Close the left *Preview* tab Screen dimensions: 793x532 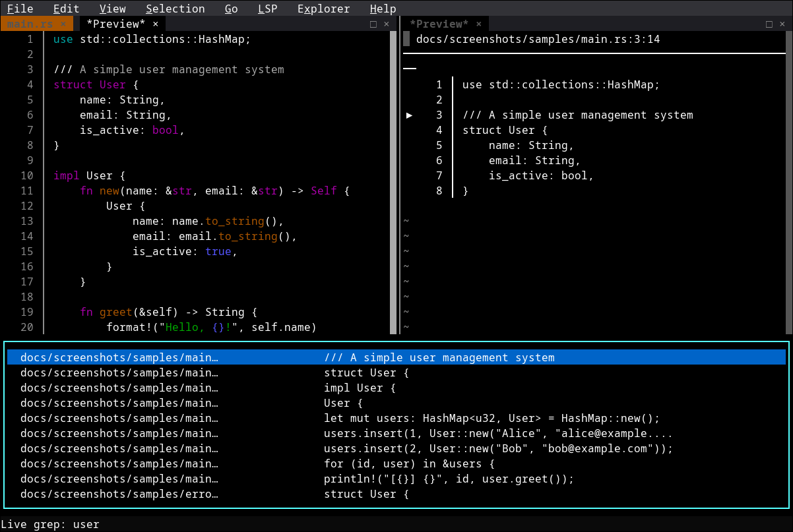coord(154,23)
